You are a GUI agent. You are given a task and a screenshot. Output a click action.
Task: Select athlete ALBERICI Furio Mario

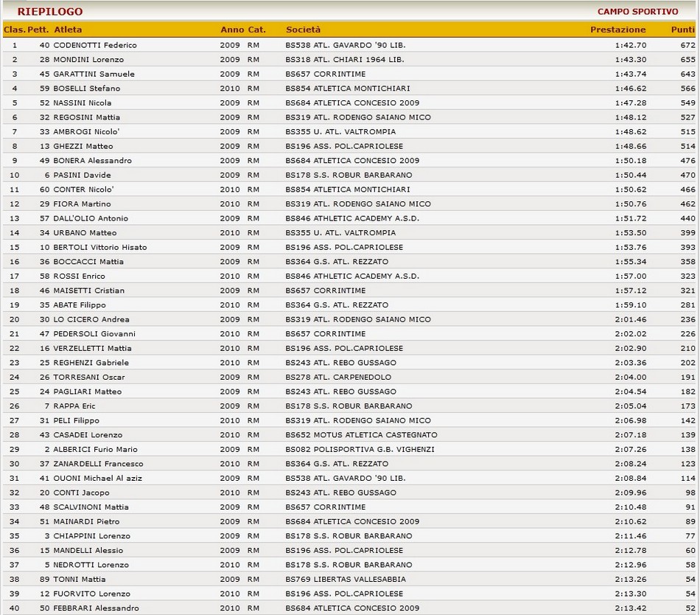click(96, 449)
